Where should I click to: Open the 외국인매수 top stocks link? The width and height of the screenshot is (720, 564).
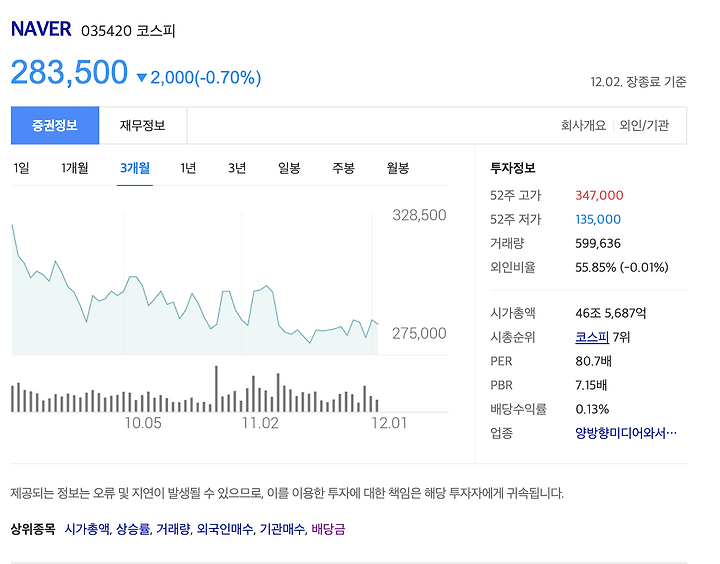pyautogui.click(x=225, y=529)
